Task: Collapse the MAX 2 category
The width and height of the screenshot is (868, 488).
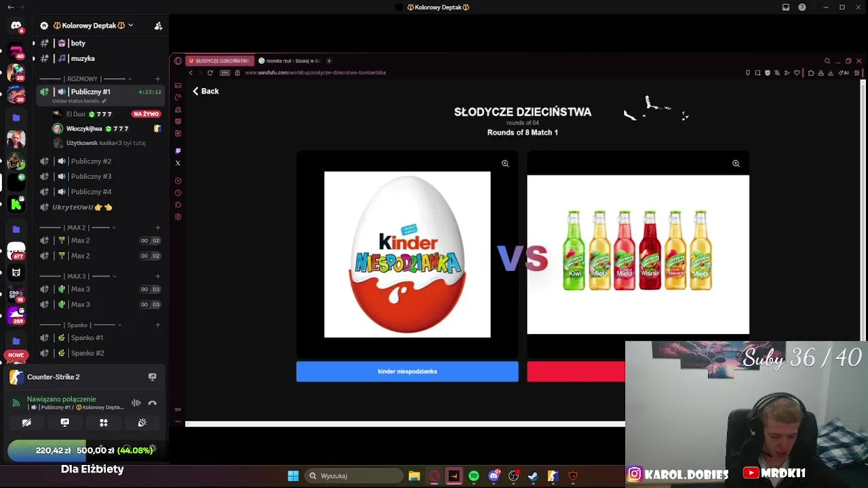Action: click(x=77, y=228)
